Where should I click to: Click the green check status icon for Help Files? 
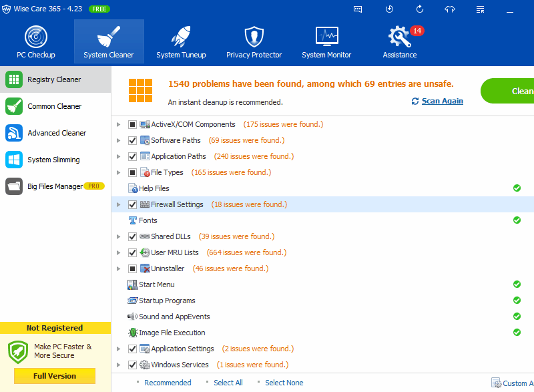click(517, 188)
